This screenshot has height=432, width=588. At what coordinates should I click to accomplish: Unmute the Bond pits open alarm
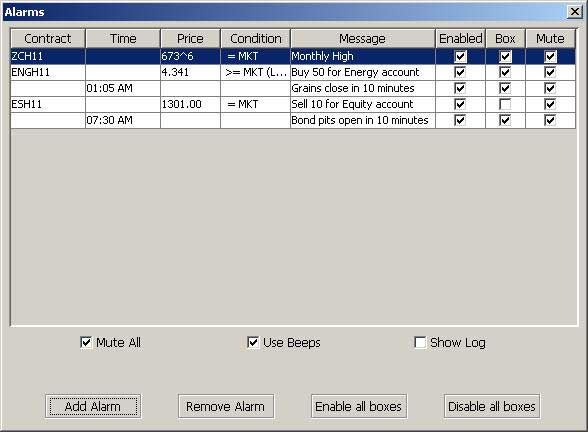pyautogui.click(x=550, y=120)
